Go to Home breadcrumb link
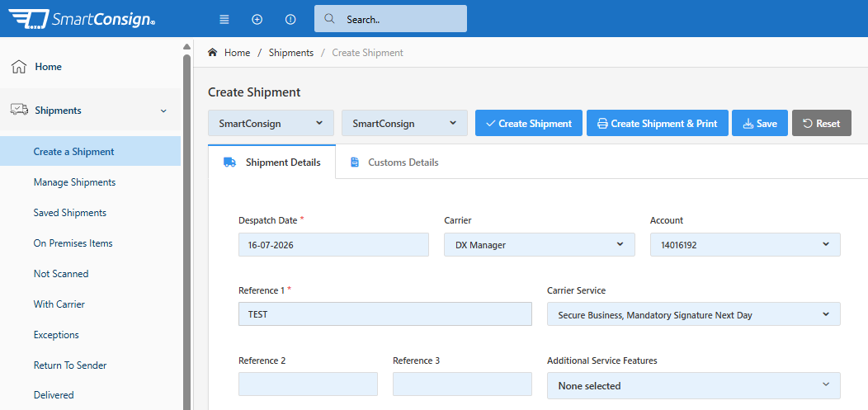This screenshot has height=410, width=868. click(x=237, y=53)
